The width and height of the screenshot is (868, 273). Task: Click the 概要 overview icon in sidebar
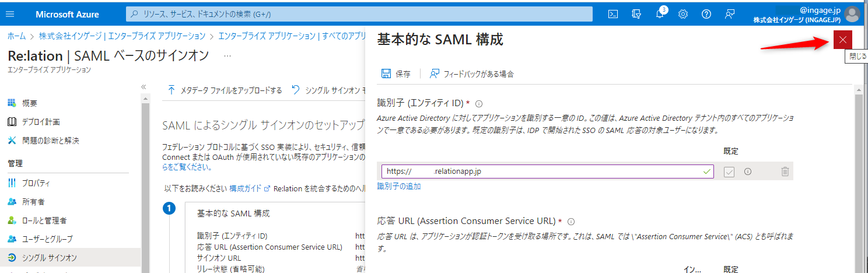(x=12, y=103)
